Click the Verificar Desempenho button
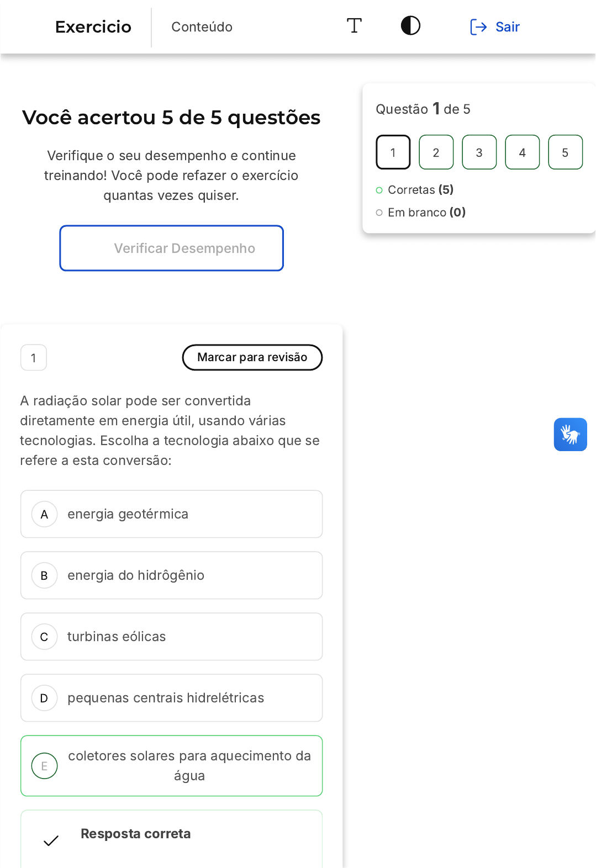 172,248
